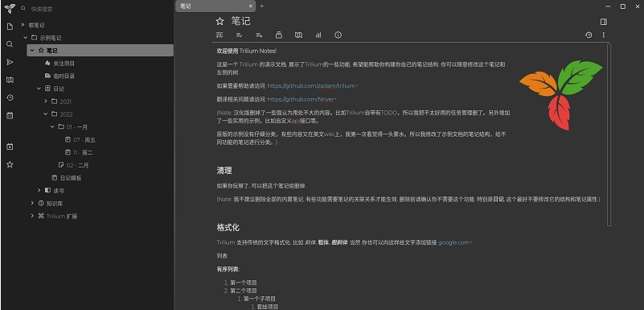644x310 pixels.
Task: Click sub-item 第一个子项目
Action: click(260, 299)
